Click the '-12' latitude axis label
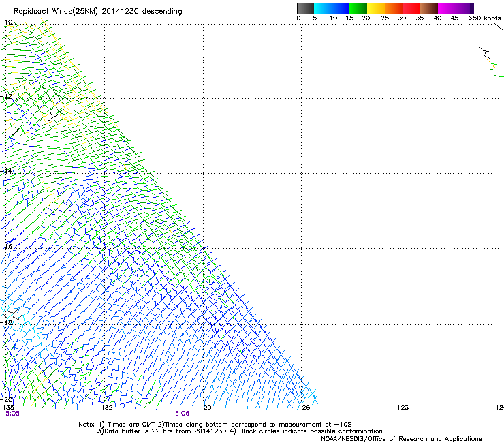 click(6, 97)
